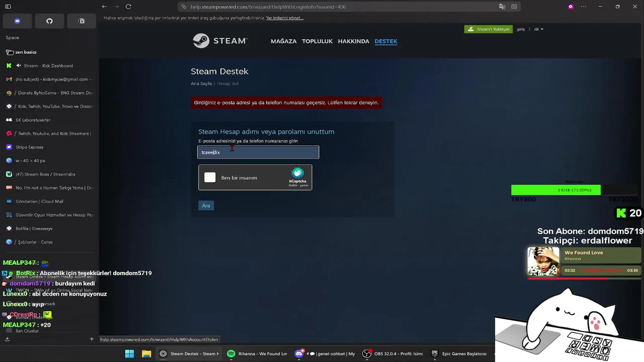Switch to 'Stripe Express' tab

click(49, 147)
